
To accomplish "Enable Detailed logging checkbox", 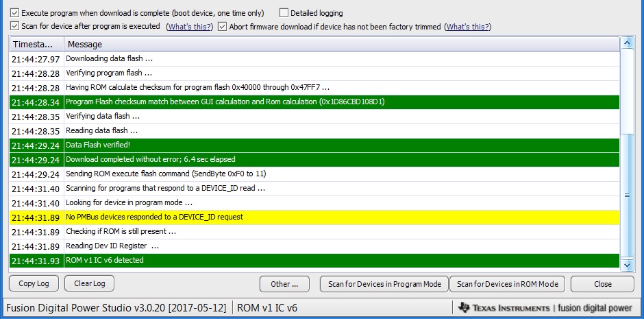I will click(x=284, y=13).
